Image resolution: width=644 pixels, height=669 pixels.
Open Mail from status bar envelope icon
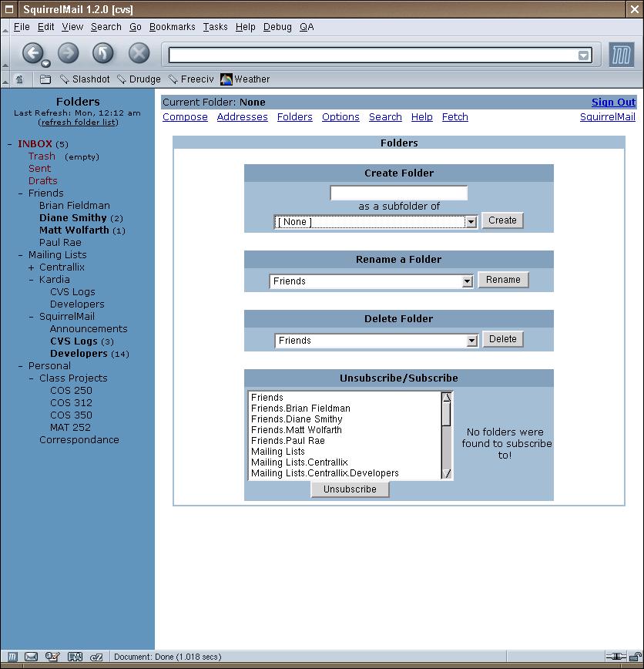(x=32, y=657)
